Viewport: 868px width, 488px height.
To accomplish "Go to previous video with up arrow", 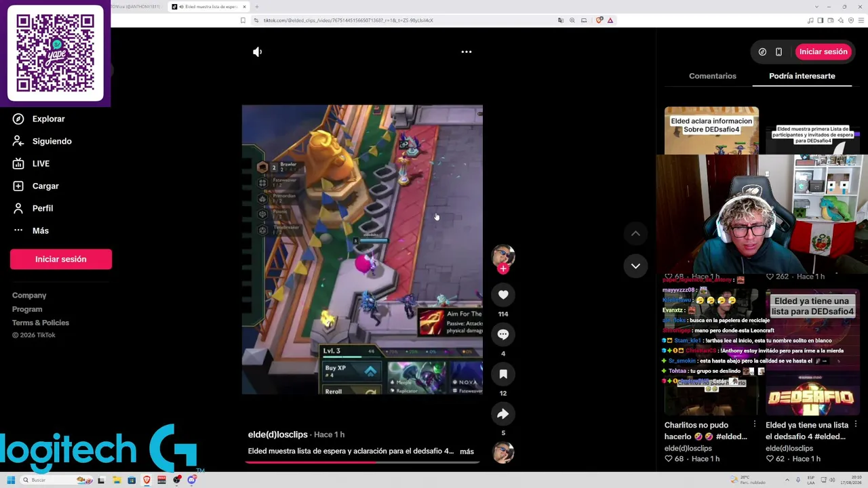I will (x=635, y=233).
